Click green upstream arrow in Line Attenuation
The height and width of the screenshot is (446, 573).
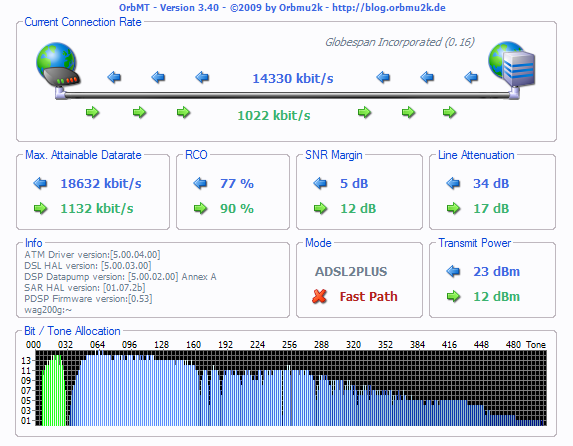tap(453, 208)
